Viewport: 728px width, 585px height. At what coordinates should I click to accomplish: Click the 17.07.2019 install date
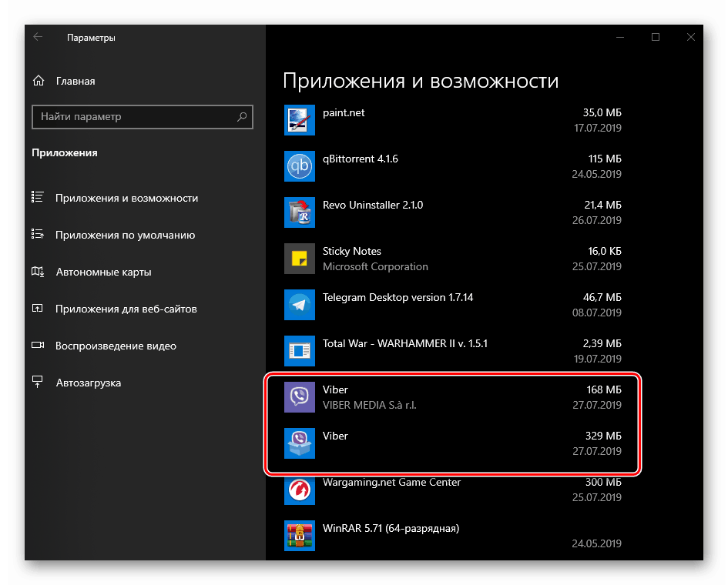click(598, 128)
